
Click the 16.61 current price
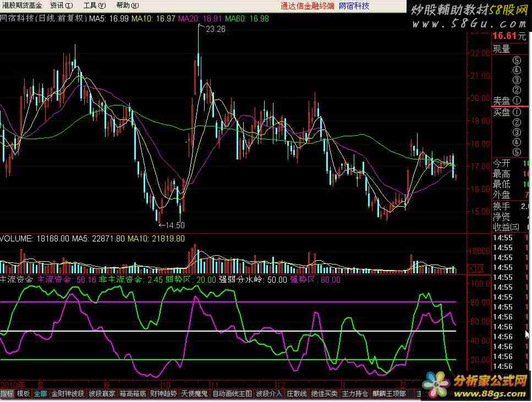click(x=504, y=36)
